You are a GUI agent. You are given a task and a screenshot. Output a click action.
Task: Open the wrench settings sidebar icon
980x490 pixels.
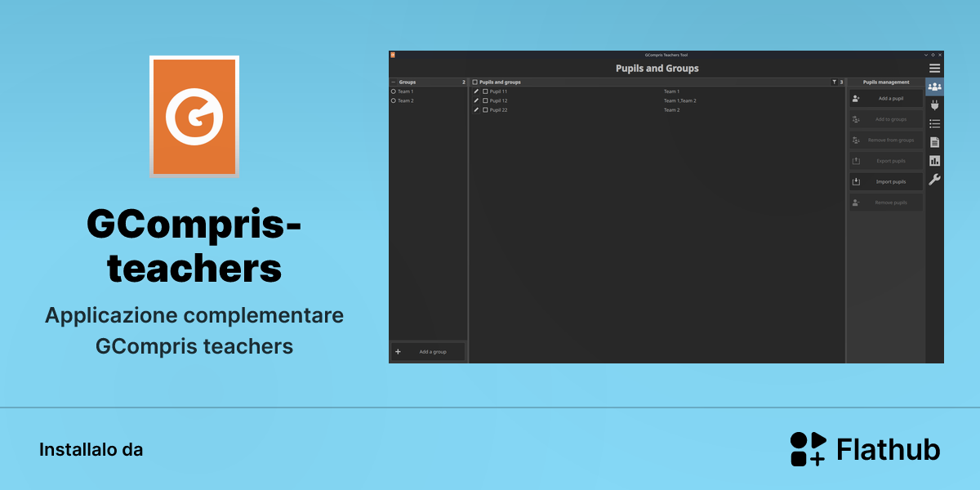(x=934, y=180)
